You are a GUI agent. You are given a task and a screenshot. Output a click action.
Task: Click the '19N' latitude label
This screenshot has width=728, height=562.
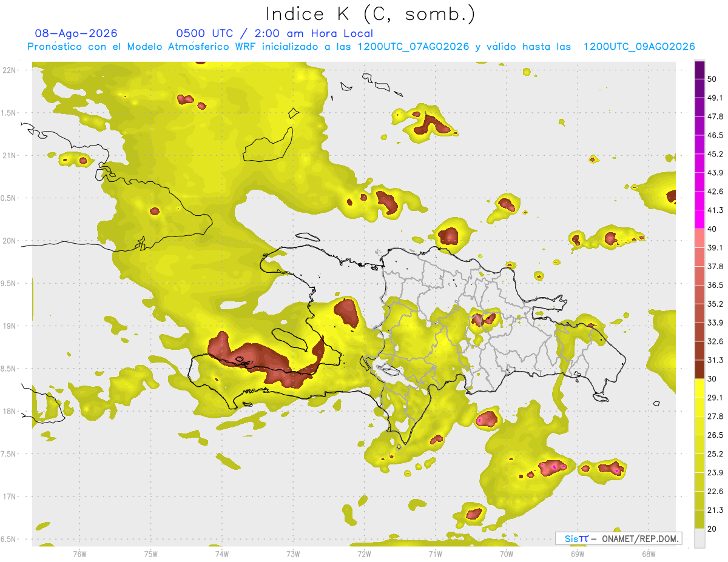tap(9, 326)
